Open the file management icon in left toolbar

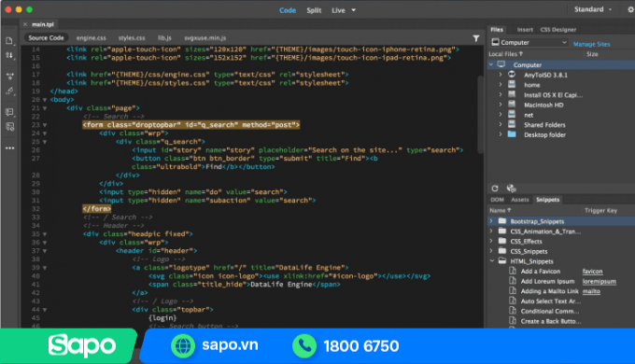9,41
